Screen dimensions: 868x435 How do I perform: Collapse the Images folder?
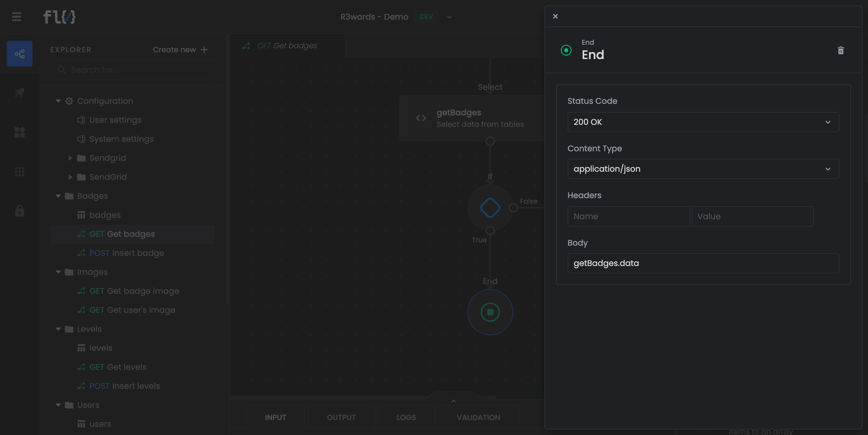[x=58, y=272]
